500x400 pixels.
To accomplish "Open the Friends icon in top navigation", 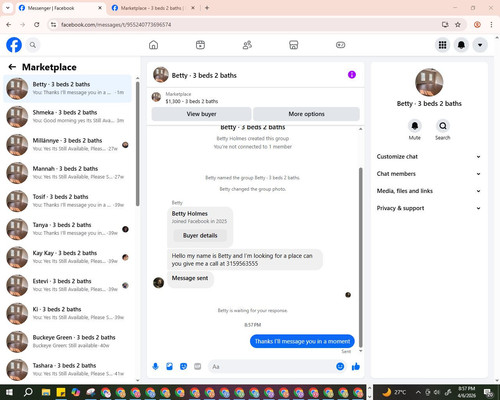I will (247, 45).
